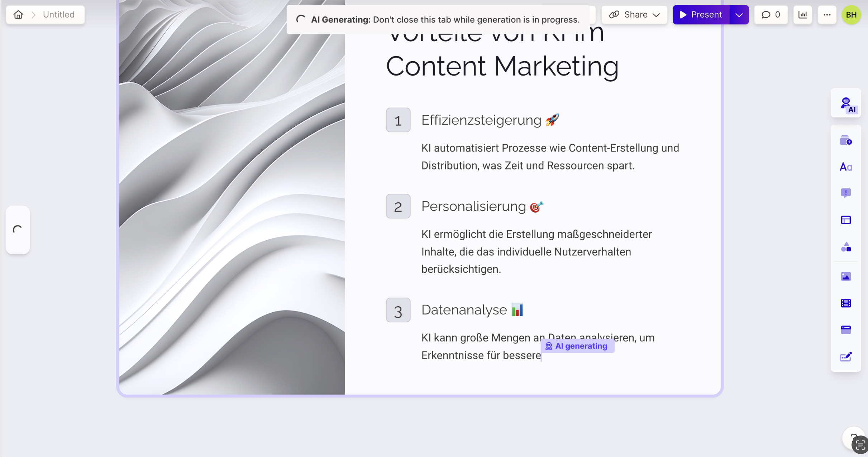Open the AI assistant panel
868x457 pixels.
pos(846,104)
